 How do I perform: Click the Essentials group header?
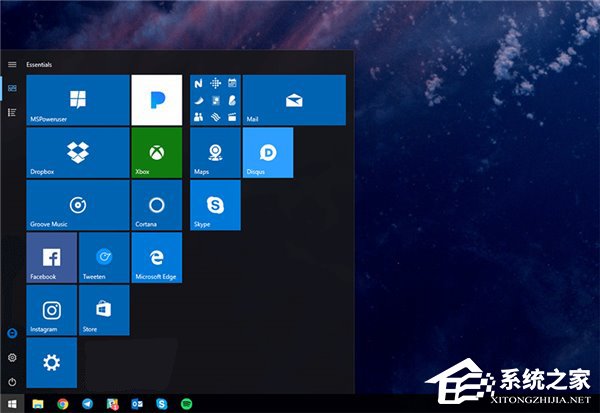pyautogui.click(x=39, y=64)
